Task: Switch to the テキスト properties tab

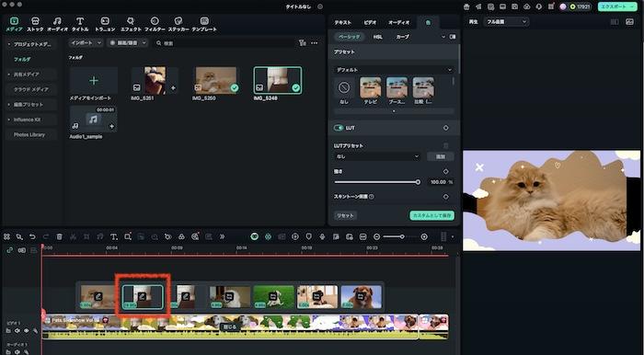Action: 342,23
